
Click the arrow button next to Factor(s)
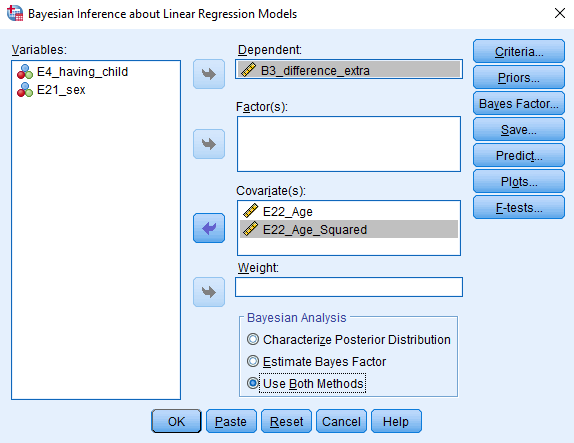209,144
